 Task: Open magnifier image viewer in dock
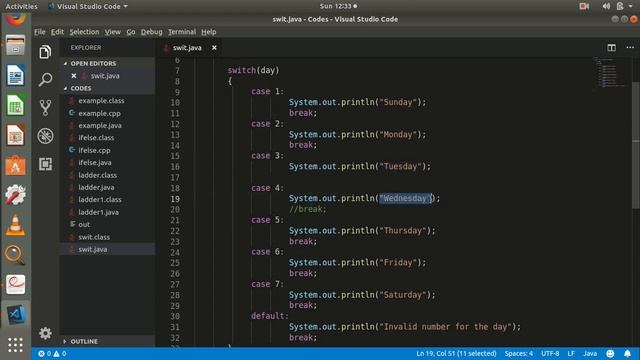tap(16, 255)
